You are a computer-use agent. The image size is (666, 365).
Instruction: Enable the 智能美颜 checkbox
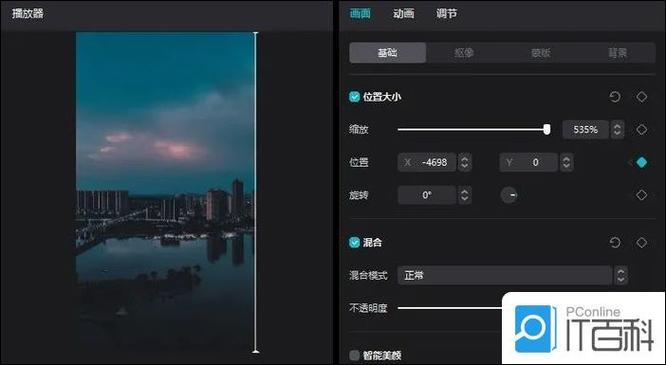click(354, 355)
